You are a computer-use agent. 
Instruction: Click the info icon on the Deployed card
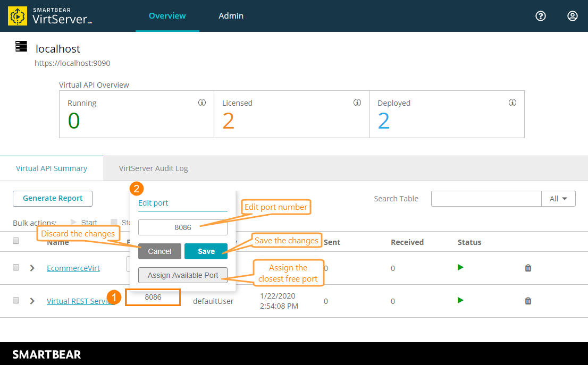tap(513, 103)
